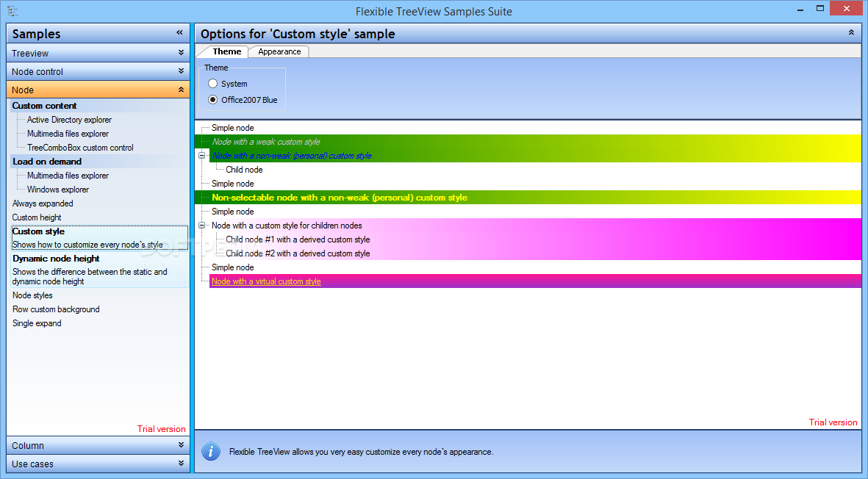Switch to the Theme tab
The width and height of the screenshot is (868, 479).
[227, 51]
